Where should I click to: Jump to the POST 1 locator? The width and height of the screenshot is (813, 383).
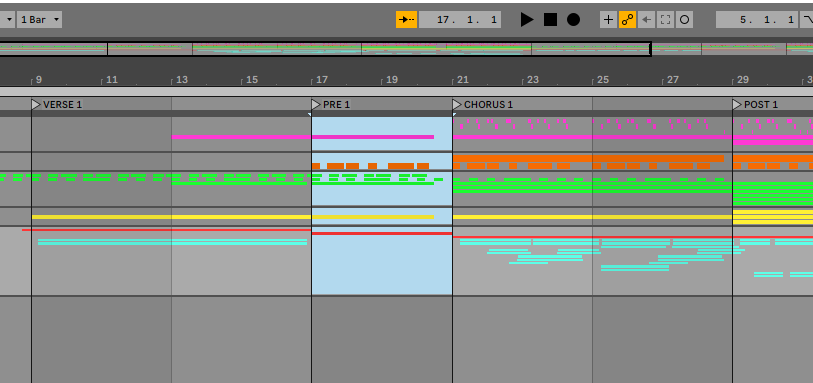pos(761,105)
